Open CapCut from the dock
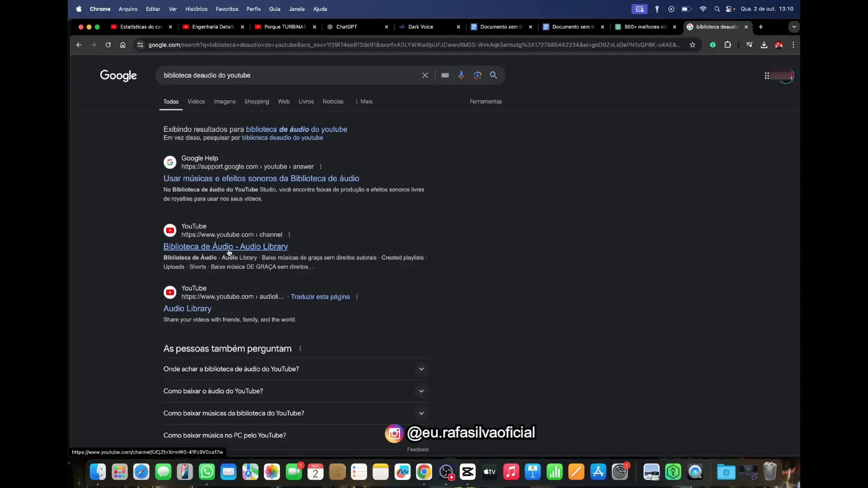The height and width of the screenshot is (488, 868). tap(467, 472)
